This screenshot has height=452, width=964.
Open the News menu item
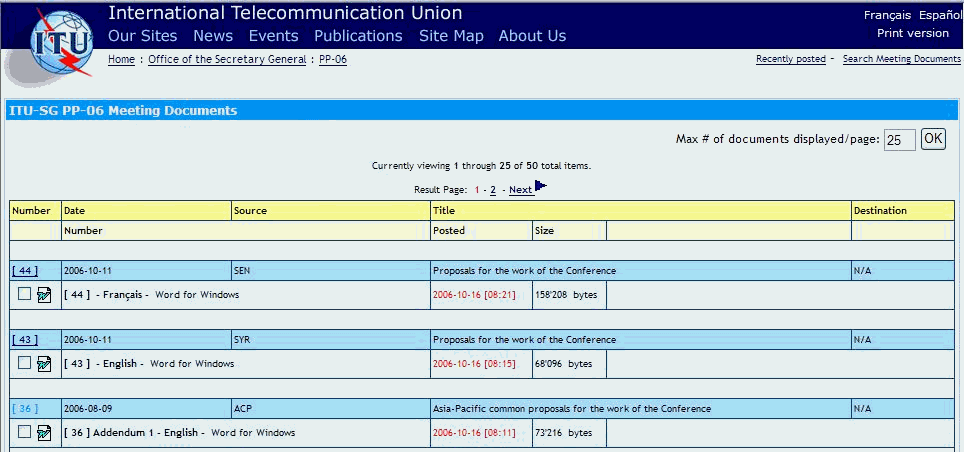pyautogui.click(x=213, y=36)
